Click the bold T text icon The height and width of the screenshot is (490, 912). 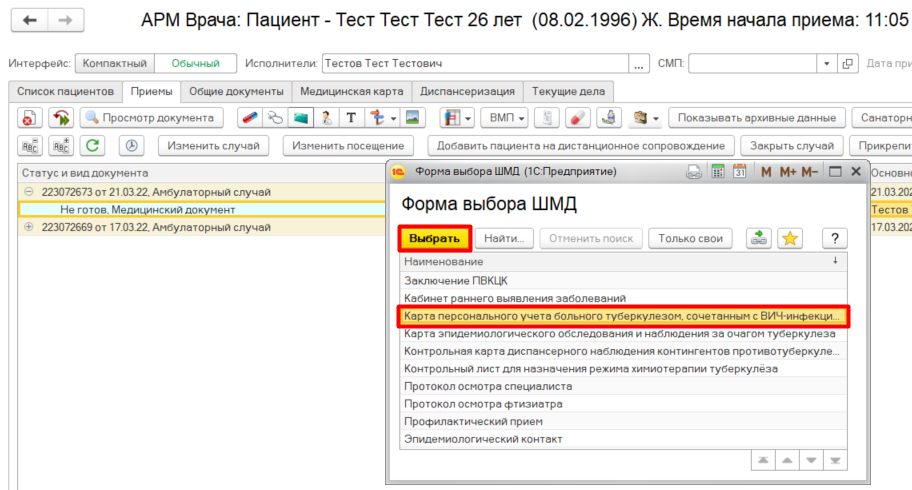(351, 118)
